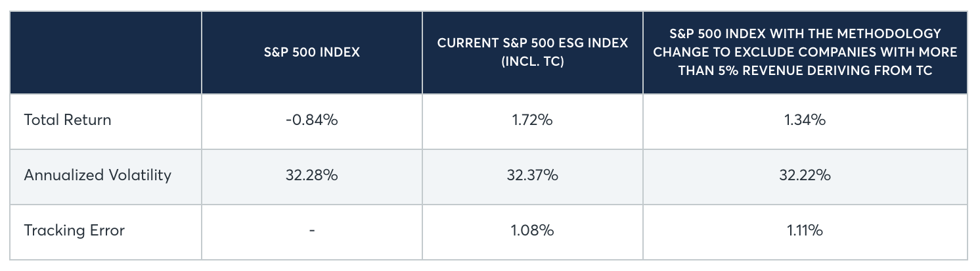Click "DERIVING FROM TC" in the last header
Image resolution: width=980 pixels, height=271 pixels.
[864, 71]
